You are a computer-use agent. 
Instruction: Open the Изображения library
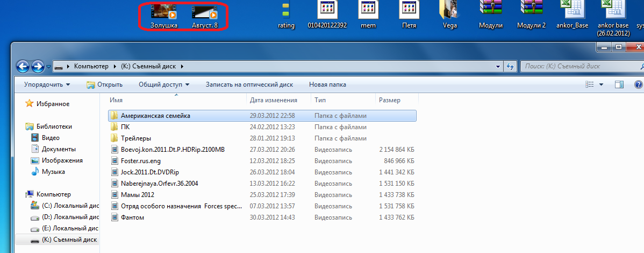click(x=56, y=160)
